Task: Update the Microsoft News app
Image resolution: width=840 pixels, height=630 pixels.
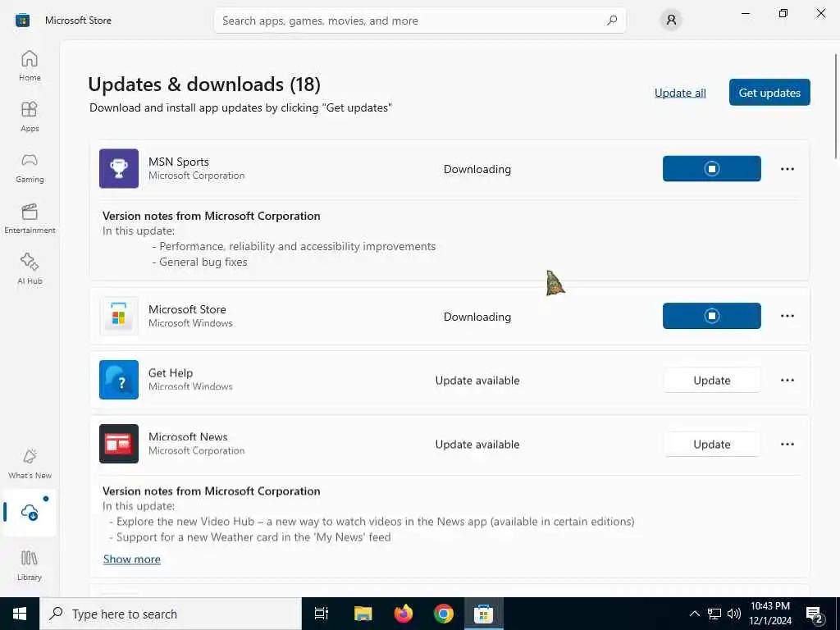Action: (711, 444)
